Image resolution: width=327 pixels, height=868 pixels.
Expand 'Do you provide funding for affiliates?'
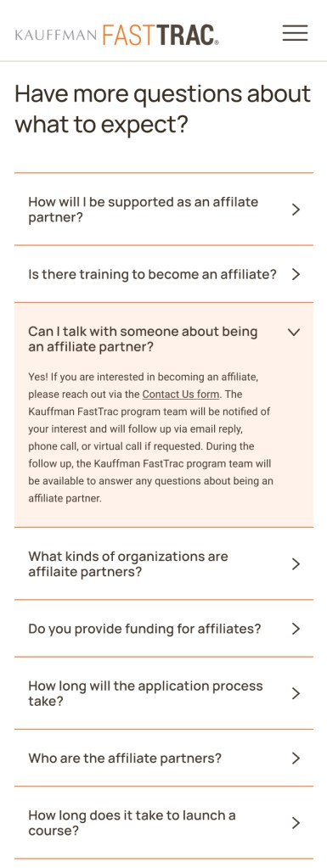pyautogui.click(x=163, y=629)
